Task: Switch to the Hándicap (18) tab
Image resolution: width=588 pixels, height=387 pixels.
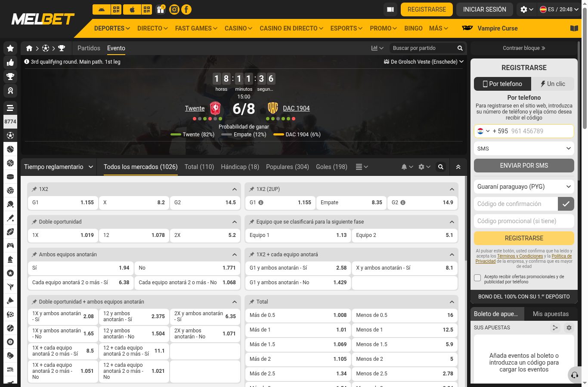Action: (240, 167)
